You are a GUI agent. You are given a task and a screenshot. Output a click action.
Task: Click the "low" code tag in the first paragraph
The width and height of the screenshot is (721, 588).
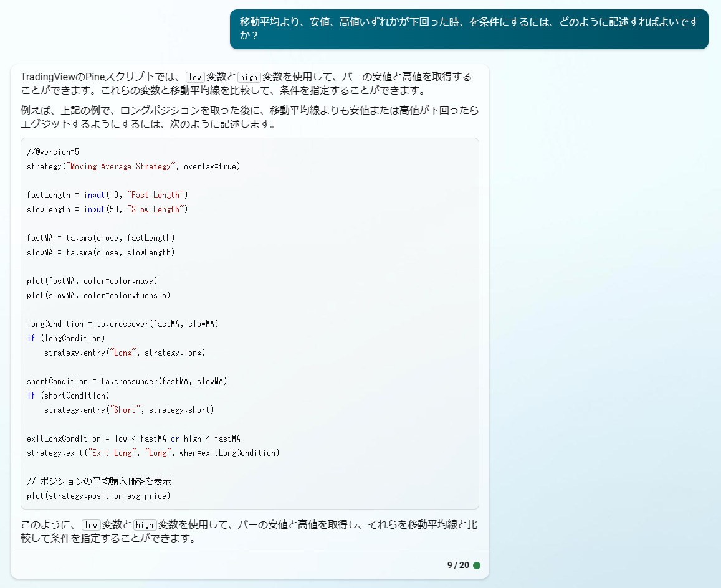tap(195, 77)
